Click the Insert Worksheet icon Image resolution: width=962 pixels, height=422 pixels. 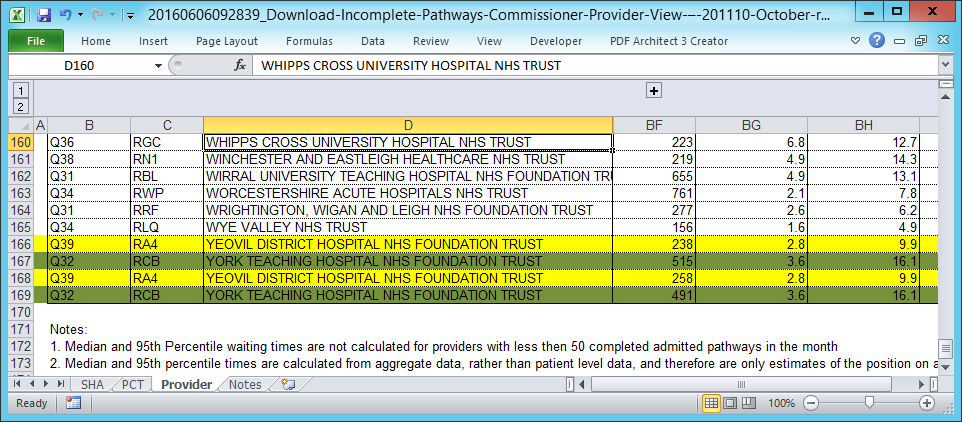pos(288,385)
